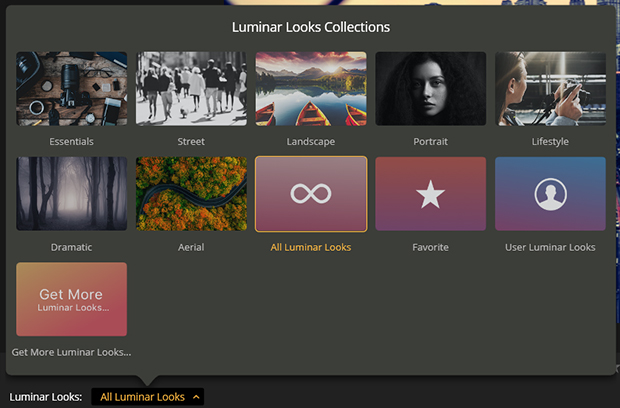Click the Essentials label
This screenshot has width=620, height=408.
point(72,142)
